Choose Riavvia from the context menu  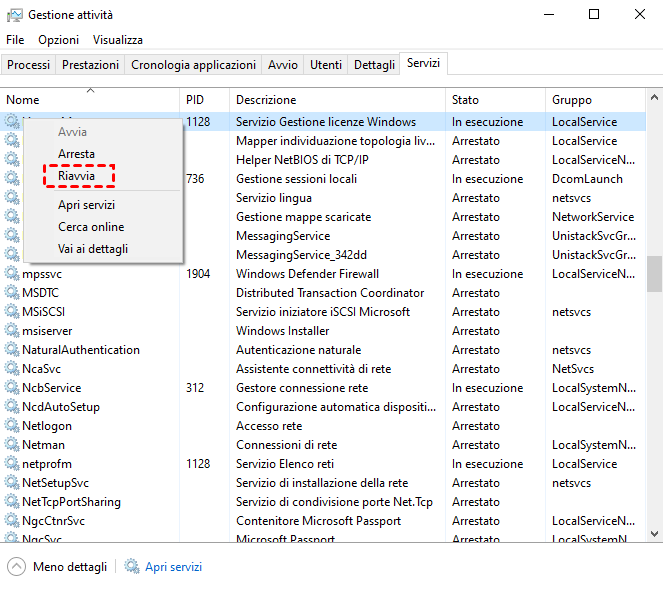click(x=77, y=175)
